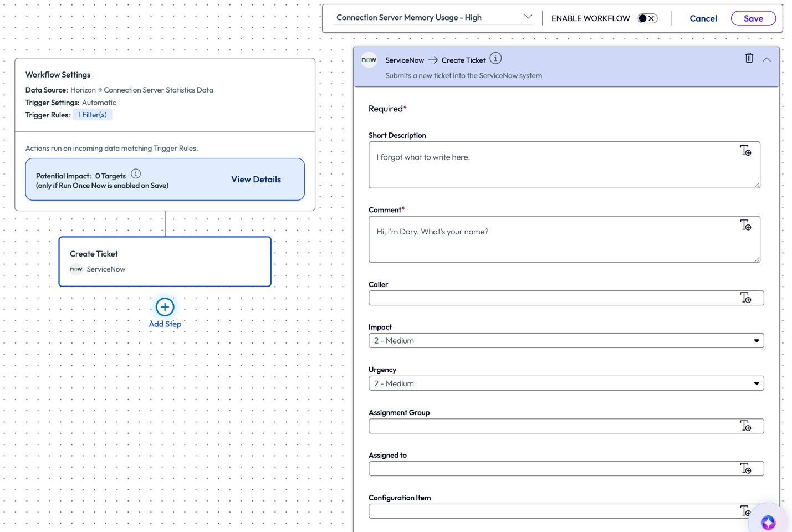Expand the workflow name dropdown
The height and width of the screenshot is (532, 792).
click(528, 17)
